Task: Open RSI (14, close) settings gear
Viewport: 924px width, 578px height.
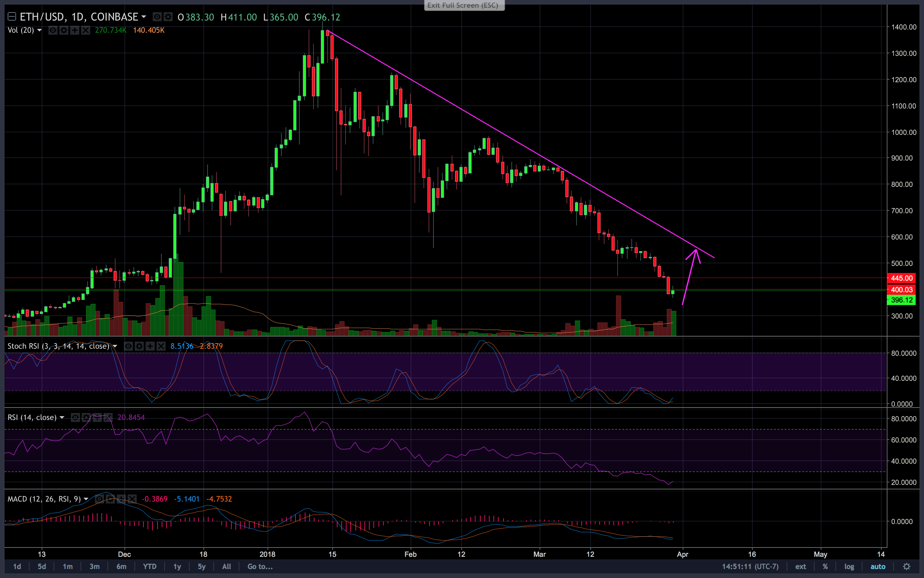Action: [x=86, y=417]
